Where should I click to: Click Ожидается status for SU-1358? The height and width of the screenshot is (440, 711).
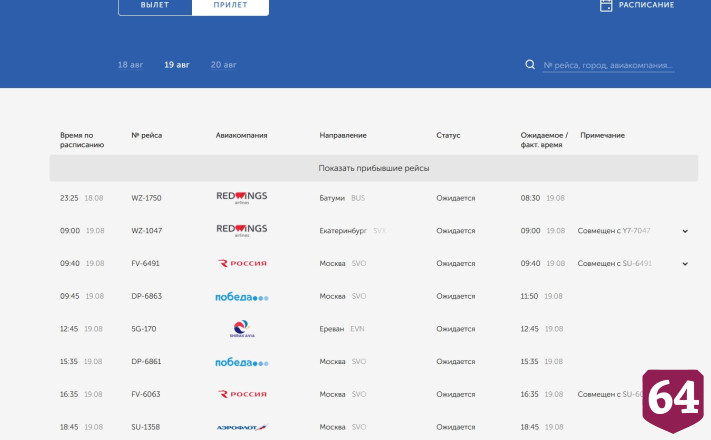point(456,427)
